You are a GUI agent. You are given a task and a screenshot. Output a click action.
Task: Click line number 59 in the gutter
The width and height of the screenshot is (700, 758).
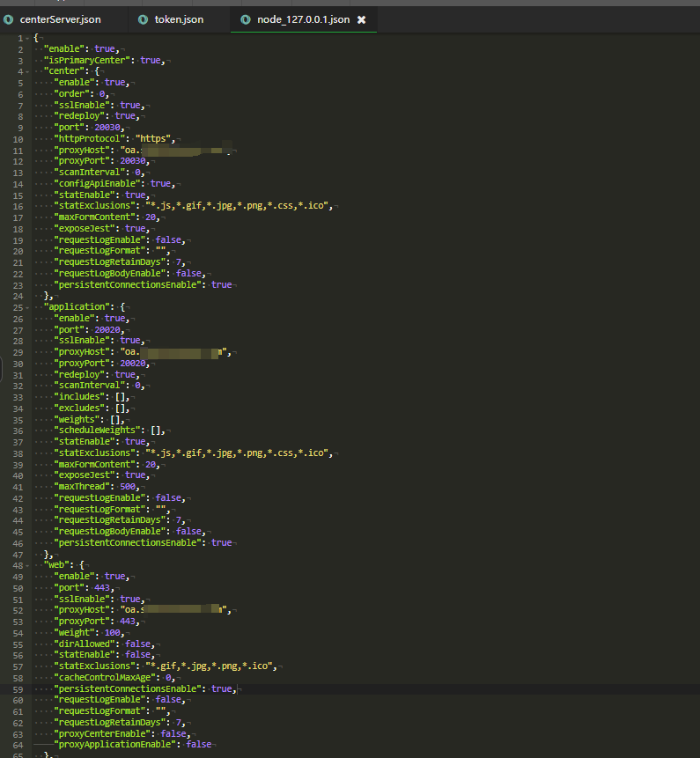[19, 688]
